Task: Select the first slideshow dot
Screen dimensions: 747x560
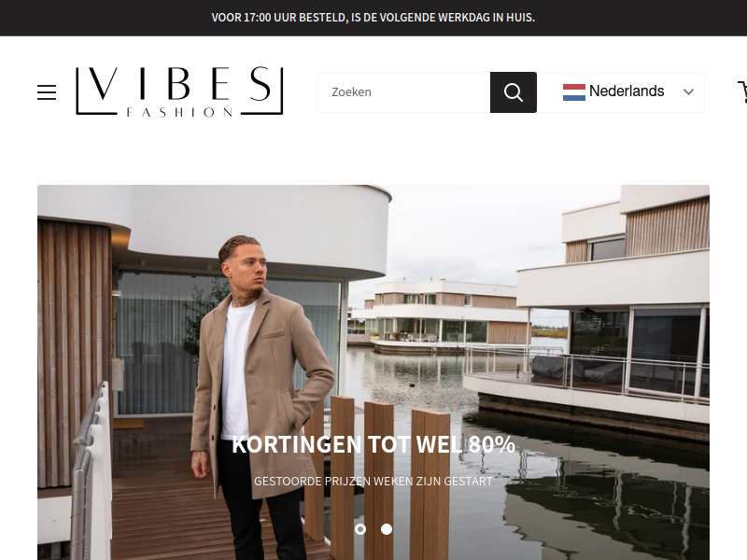Action: (x=360, y=529)
